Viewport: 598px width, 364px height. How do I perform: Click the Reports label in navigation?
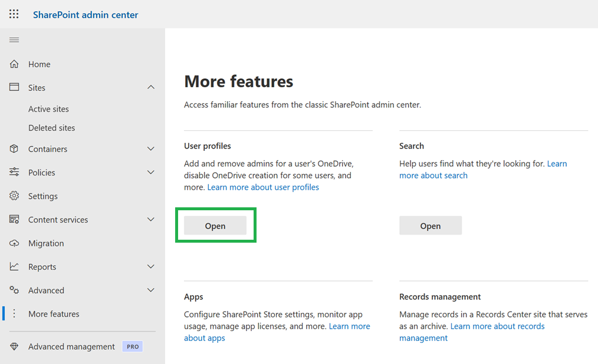[x=42, y=267]
